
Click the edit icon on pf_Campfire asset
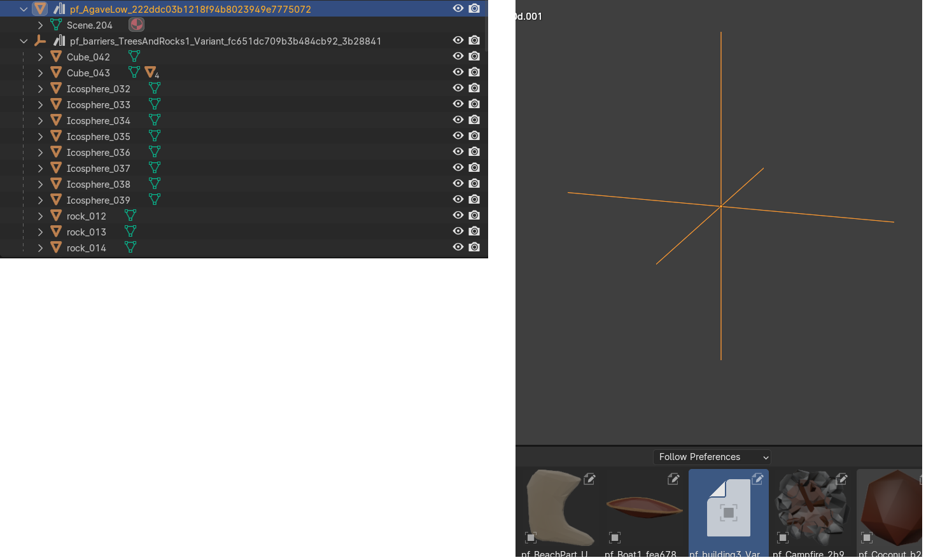click(841, 479)
